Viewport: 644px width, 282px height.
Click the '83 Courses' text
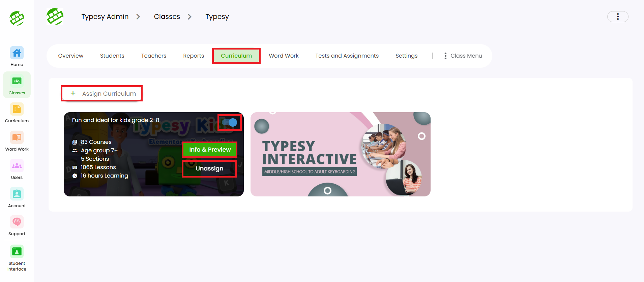click(x=96, y=142)
